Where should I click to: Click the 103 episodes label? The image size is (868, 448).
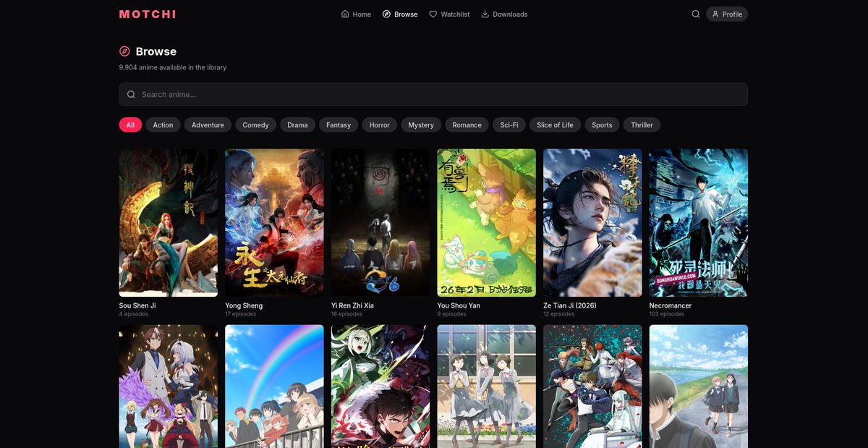pyautogui.click(x=667, y=314)
